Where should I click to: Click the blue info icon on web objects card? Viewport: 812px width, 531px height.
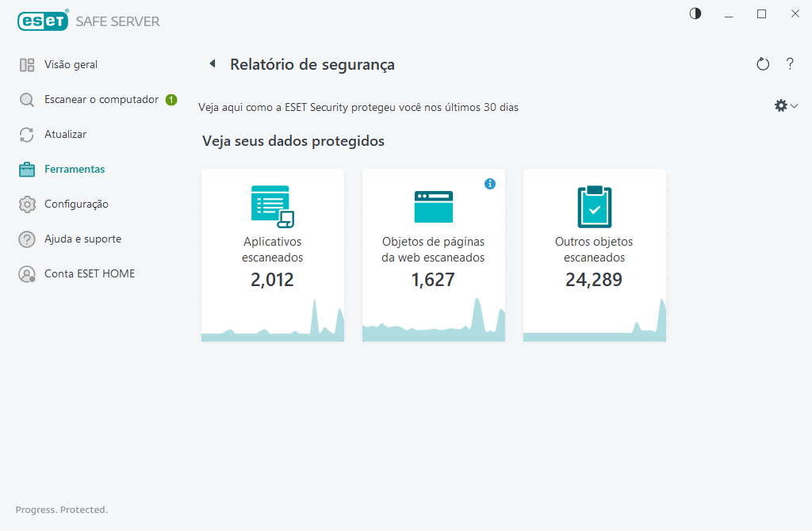tap(490, 184)
